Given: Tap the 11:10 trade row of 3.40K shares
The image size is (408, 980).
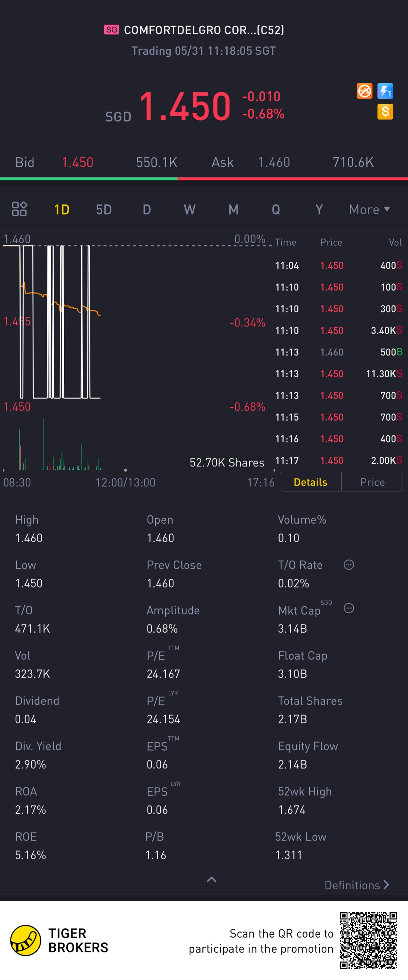Looking at the screenshot, I should [x=339, y=330].
